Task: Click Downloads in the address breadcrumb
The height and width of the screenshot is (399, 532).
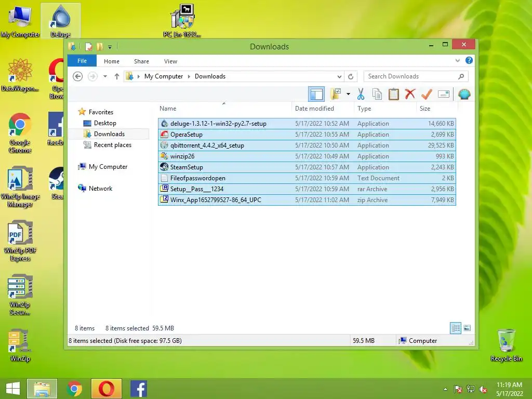Action: (210, 76)
